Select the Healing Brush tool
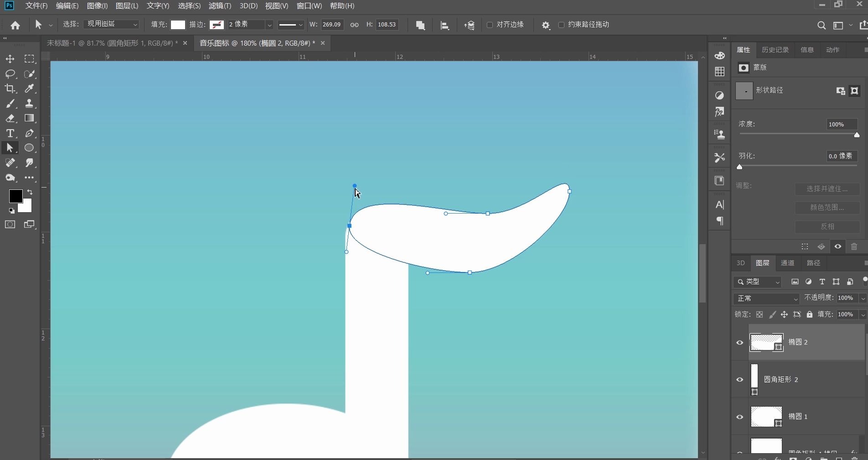This screenshot has height=460, width=868. click(x=10, y=163)
